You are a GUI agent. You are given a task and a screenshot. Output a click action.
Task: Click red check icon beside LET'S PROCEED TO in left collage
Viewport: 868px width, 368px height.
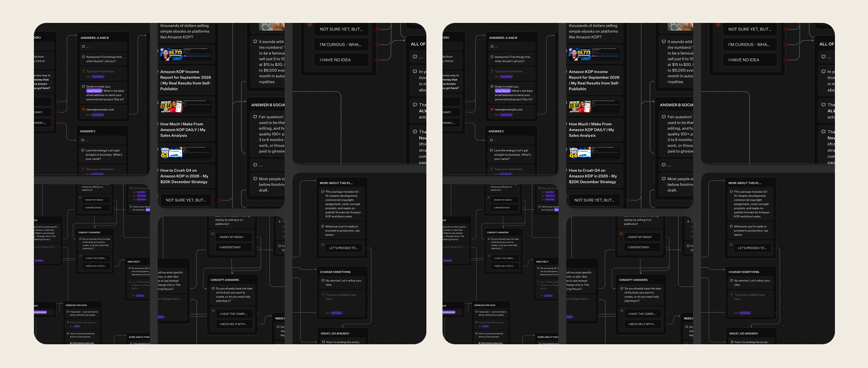(x=323, y=245)
